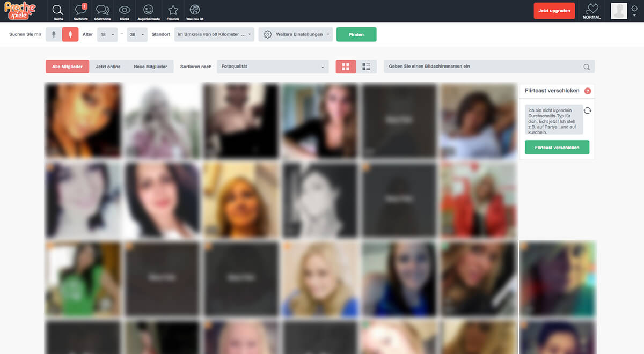Focus the Bildschirmnamen search input field
This screenshot has height=354, width=644.
489,67
